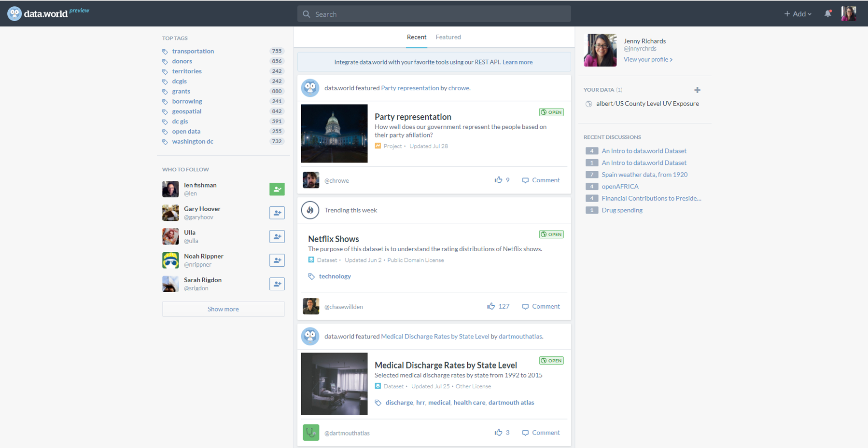Screen dimensions: 868x448
Task: Open the notifications bell
Action: pyautogui.click(x=828, y=14)
